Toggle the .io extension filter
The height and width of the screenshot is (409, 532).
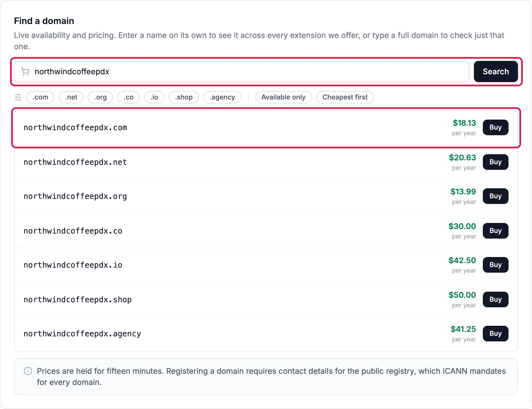pos(154,97)
